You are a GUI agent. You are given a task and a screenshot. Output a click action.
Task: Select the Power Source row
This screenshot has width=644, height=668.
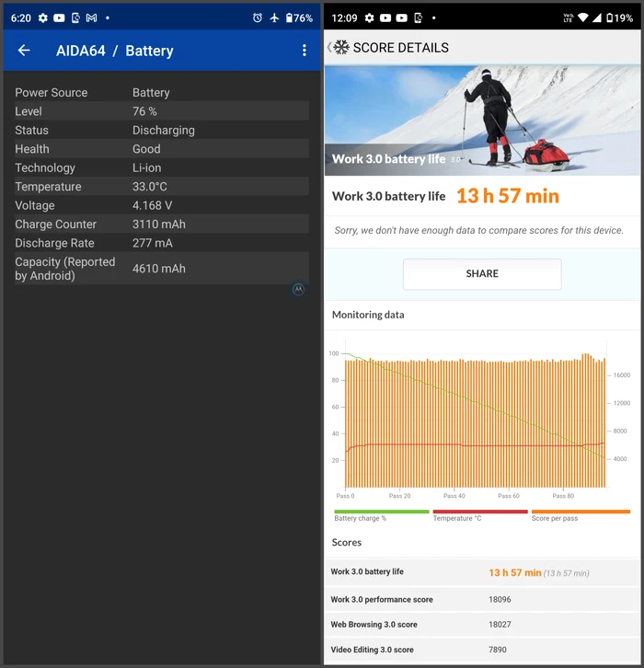(x=162, y=92)
